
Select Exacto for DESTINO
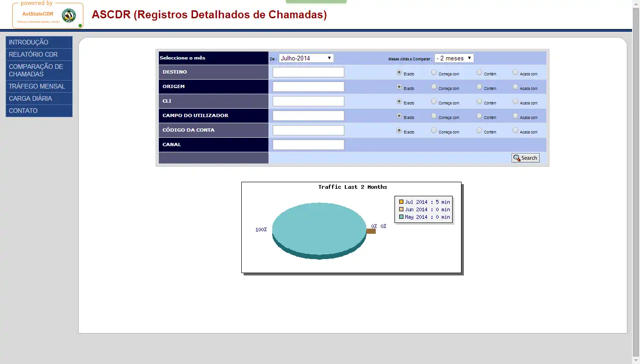click(x=399, y=73)
